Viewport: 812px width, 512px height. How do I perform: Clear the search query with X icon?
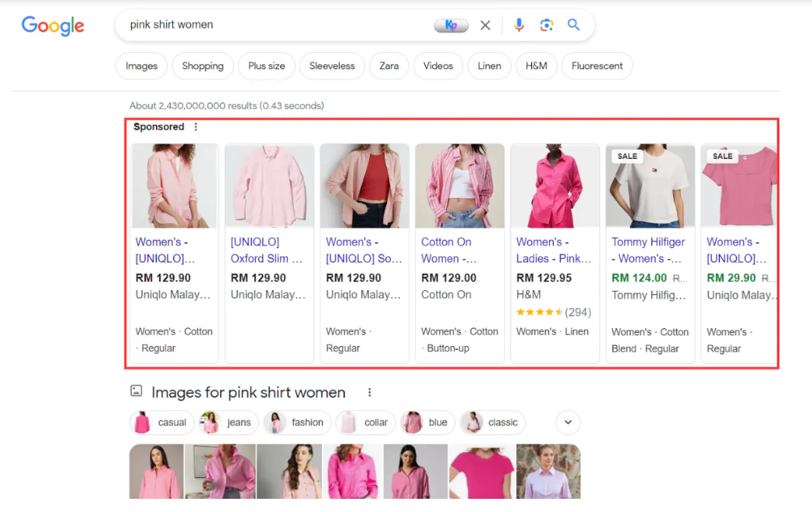click(485, 25)
